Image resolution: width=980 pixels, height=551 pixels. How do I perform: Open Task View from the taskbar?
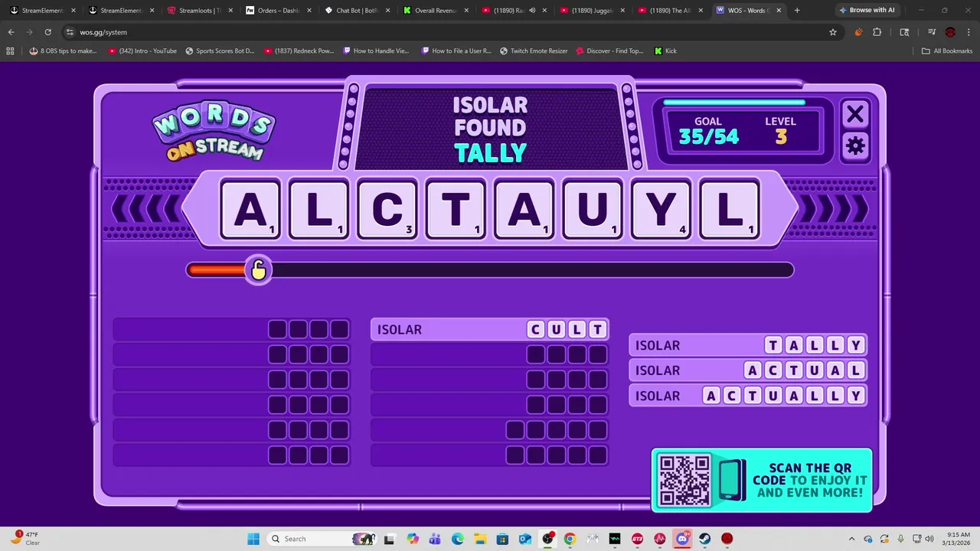pos(389,539)
